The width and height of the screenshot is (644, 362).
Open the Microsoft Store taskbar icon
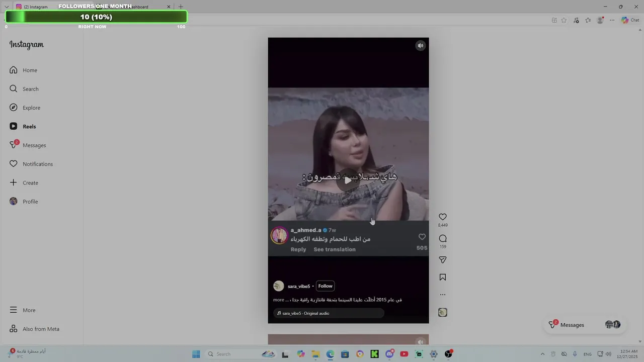(x=345, y=354)
